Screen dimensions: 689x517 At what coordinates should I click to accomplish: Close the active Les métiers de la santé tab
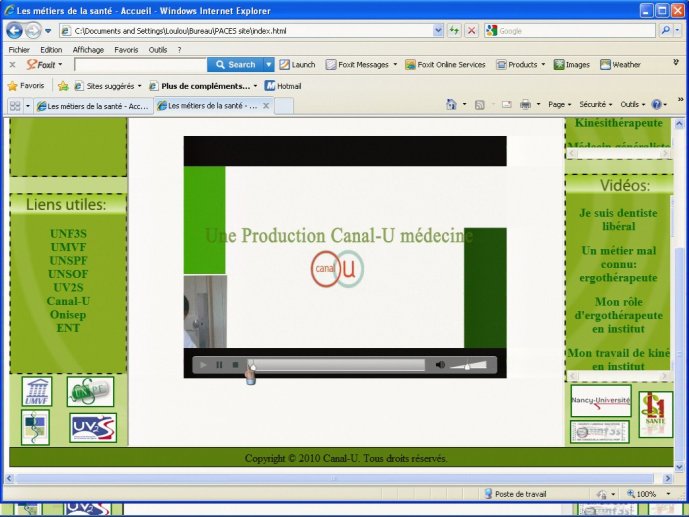266,106
